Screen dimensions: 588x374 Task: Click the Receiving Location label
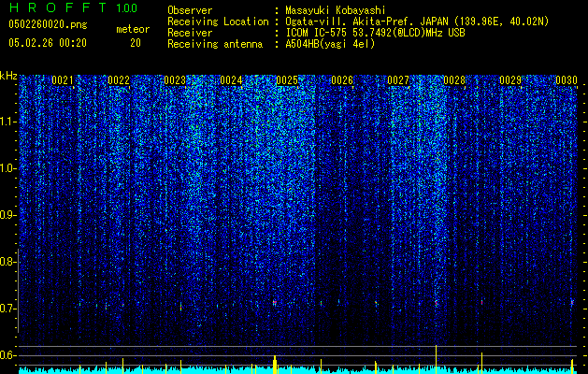click(x=218, y=22)
